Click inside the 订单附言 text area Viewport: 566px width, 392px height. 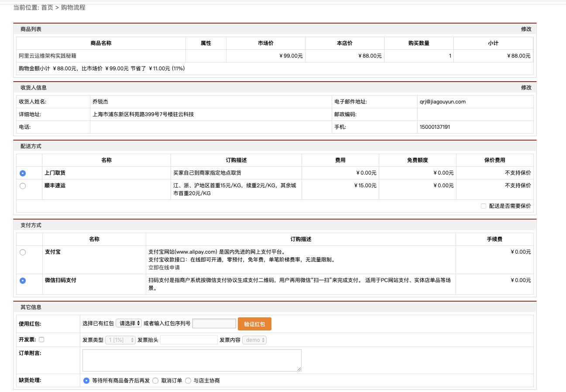click(x=191, y=360)
